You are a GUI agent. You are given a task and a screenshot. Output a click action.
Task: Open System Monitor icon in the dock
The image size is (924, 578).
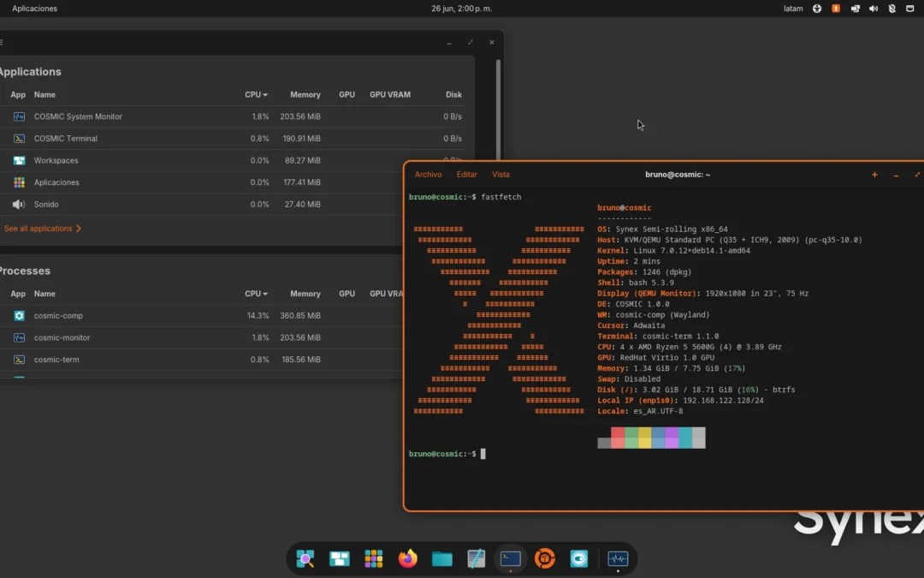click(618, 558)
